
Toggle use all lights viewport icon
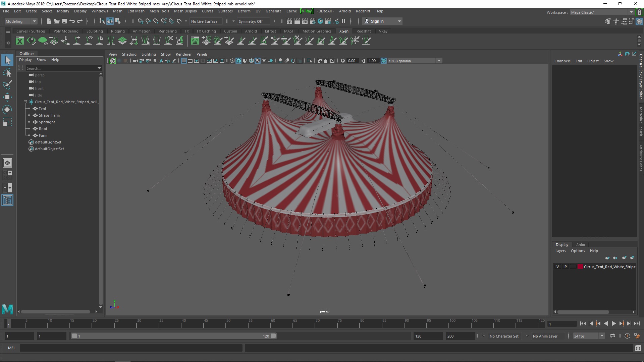coord(264,61)
